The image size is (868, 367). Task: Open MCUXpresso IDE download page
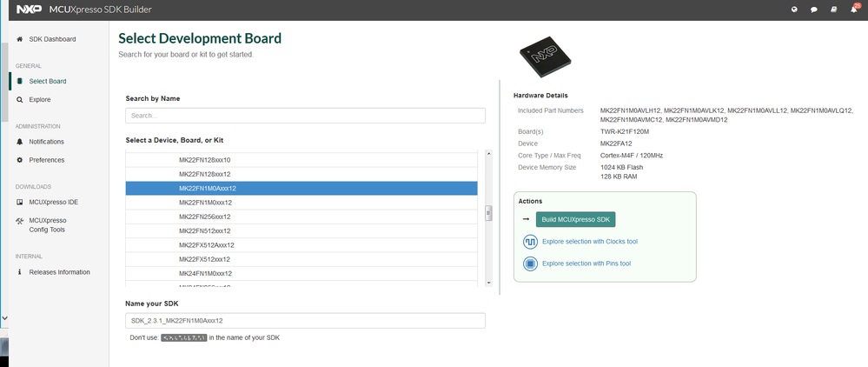point(54,202)
